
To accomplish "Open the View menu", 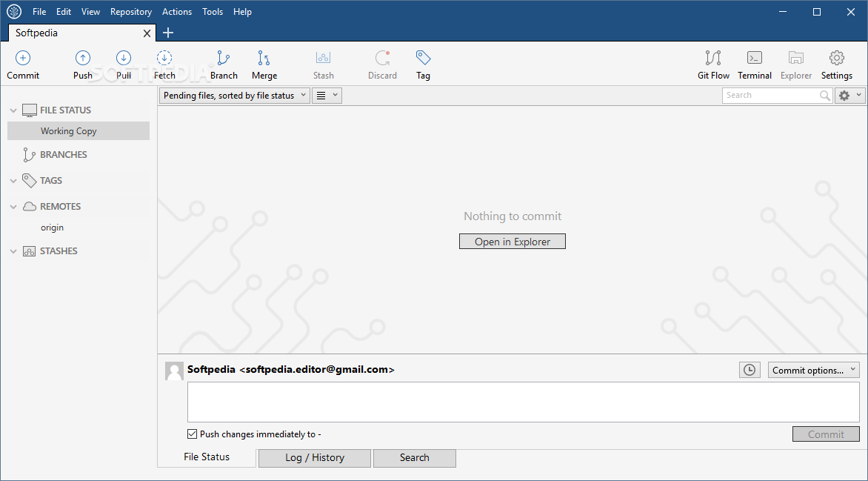I will [91, 12].
